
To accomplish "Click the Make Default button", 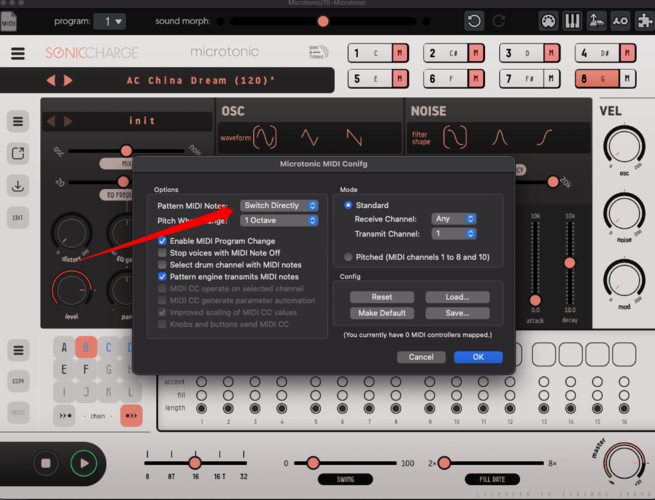I will [382, 313].
